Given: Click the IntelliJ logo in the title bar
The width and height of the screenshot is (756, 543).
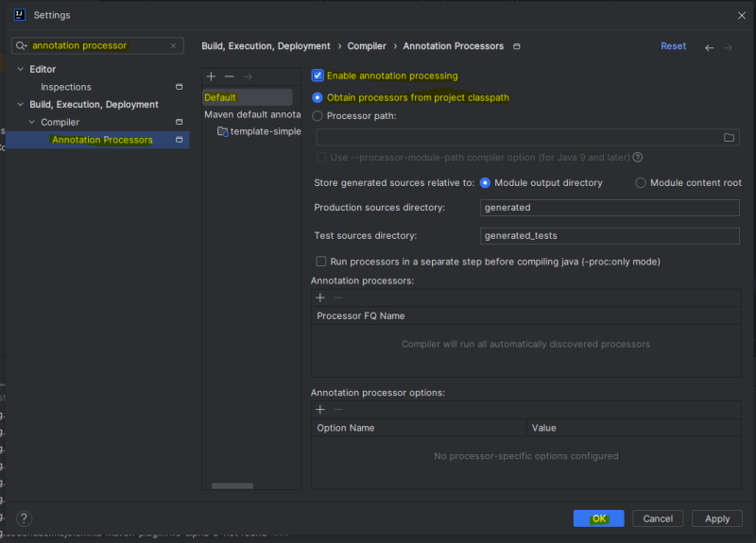Looking at the screenshot, I should [x=20, y=15].
